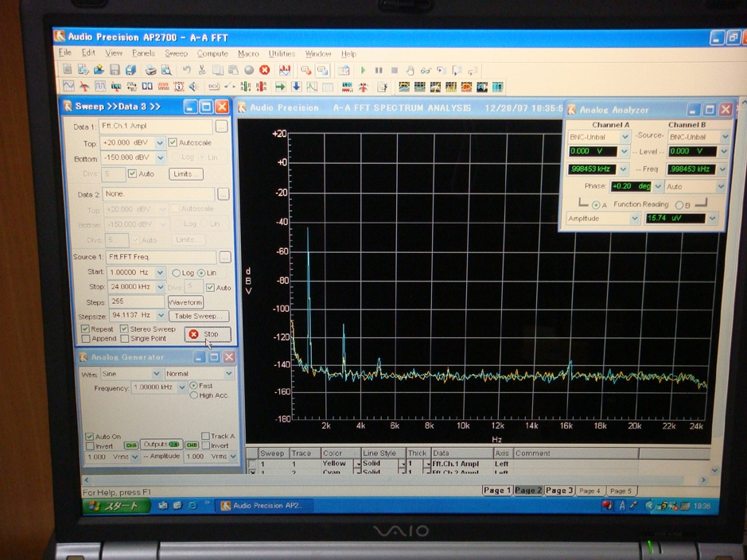Toggle the Repeat checkbox
747x560 pixels.
[85, 329]
